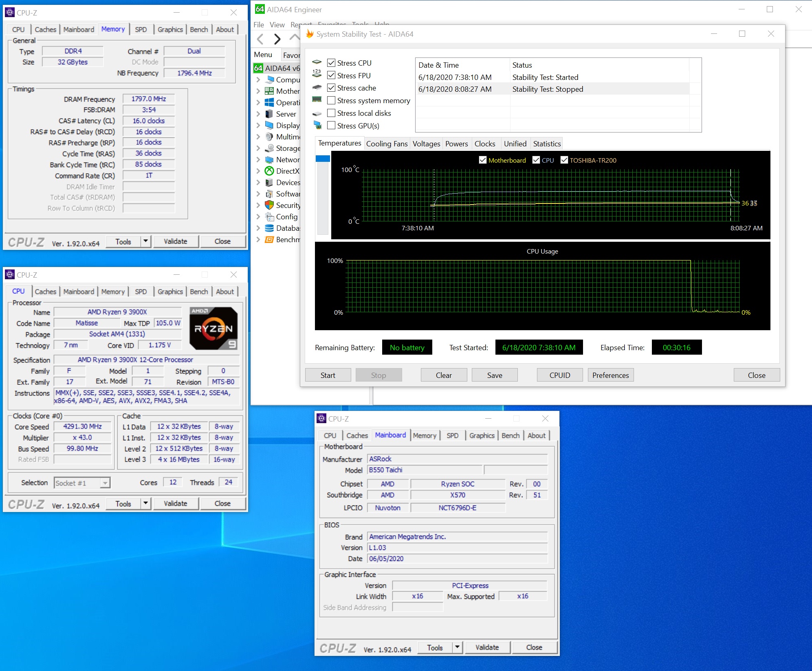This screenshot has width=812, height=671.
Task: Toggle TOSHIBA-TR200 temperature graph checkbox
Action: coord(564,160)
